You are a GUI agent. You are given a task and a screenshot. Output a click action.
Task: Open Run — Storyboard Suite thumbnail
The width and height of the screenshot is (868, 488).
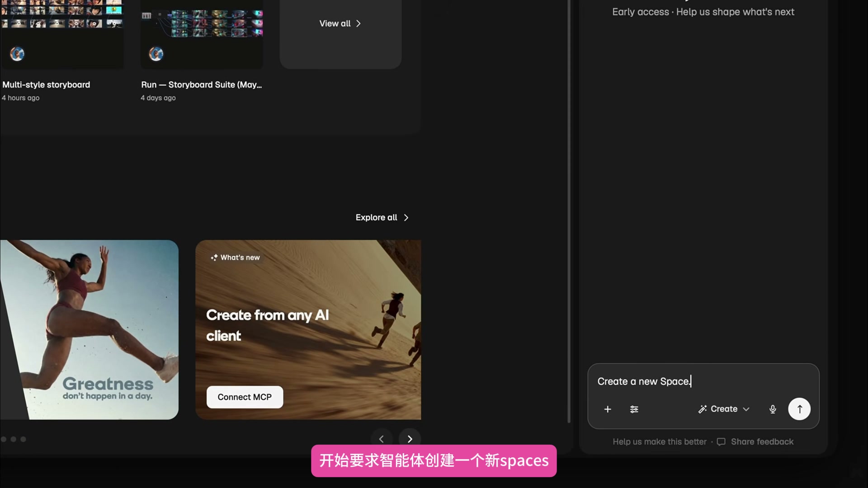click(202, 34)
